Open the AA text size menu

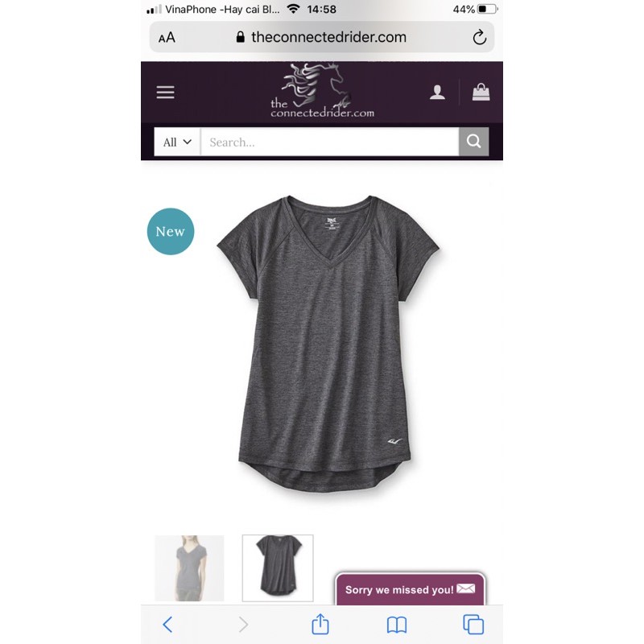click(x=167, y=38)
